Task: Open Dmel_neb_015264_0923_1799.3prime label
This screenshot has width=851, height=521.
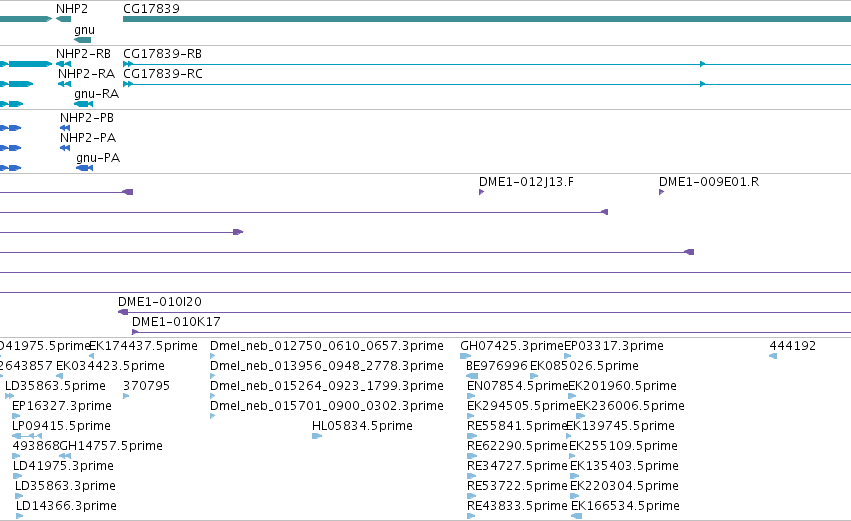Action: [327, 386]
